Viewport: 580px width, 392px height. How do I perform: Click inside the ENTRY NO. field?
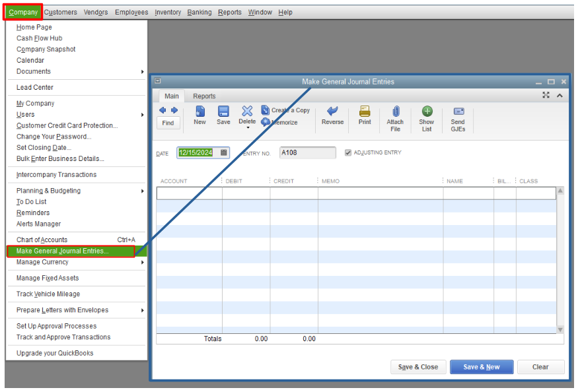coord(307,152)
